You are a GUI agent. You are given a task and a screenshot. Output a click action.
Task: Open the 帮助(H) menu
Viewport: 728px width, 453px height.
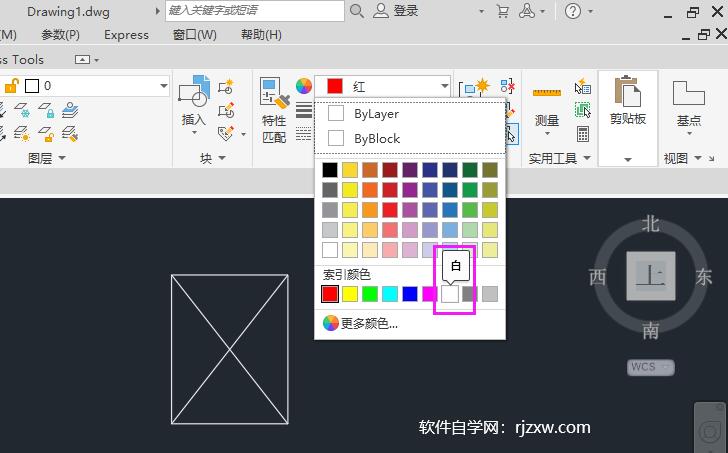[261, 35]
